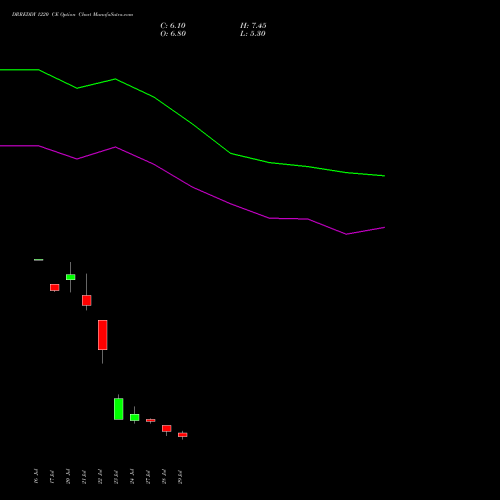Image resolution: width=500 pixels, height=500 pixels.
Task: Select the large green 23 Jul candlestick
Action: click(118, 409)
